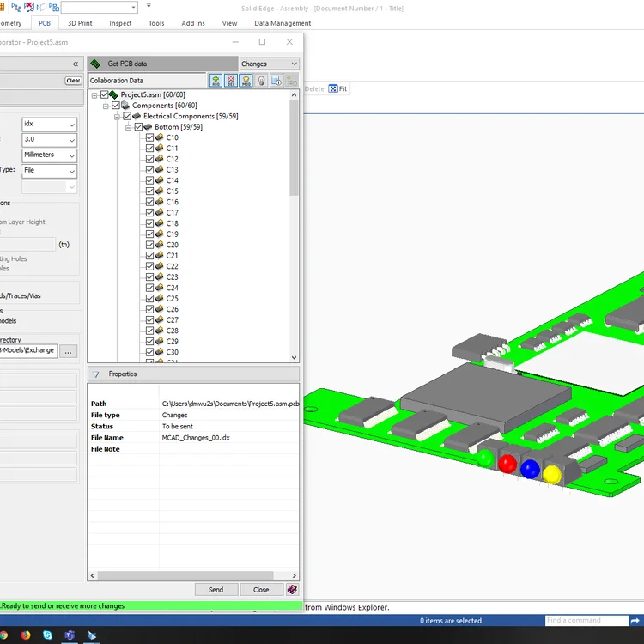Click the assembly select quick access icon
644x644 pixels.
(x=54, y=7)
